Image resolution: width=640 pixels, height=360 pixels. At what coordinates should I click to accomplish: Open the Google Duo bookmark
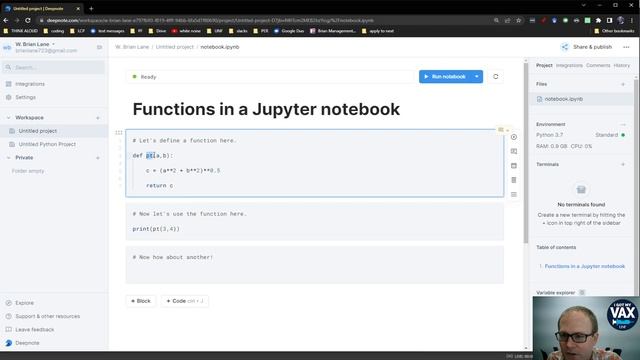pyautogui.click(x=289, y=31)
